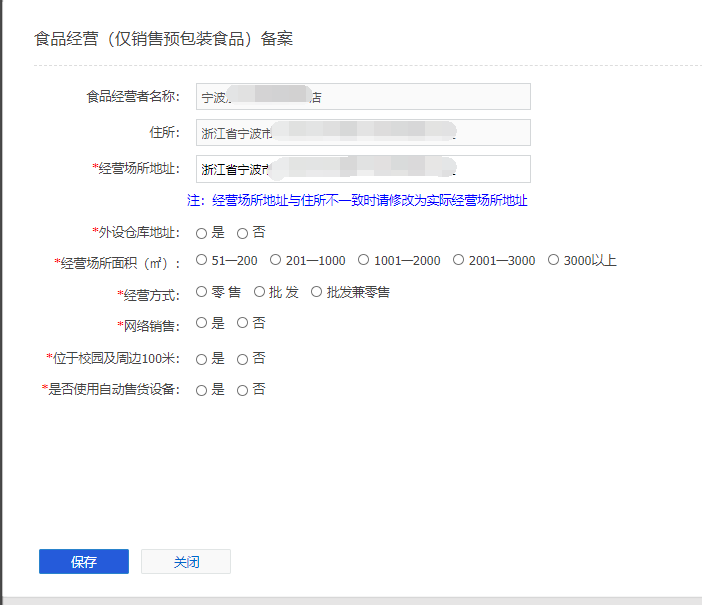Select 否 for 外设仓库地址
702x605 pixels.
click(242, 233)
